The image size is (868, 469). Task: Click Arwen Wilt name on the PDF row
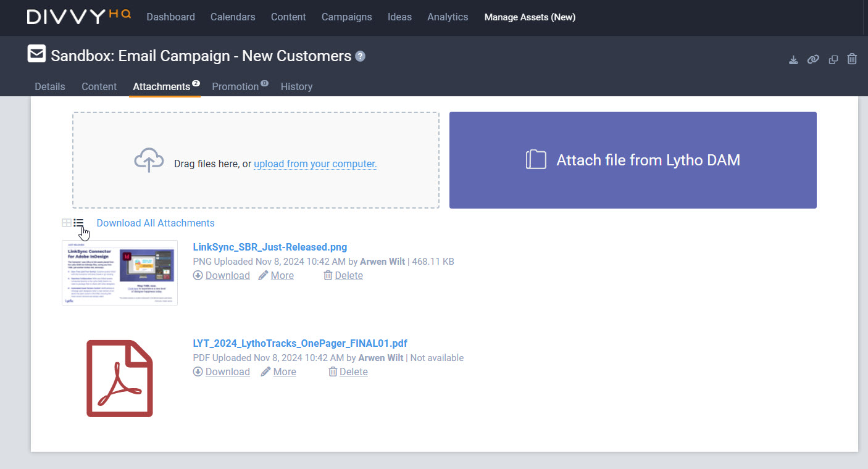[381, 358]
